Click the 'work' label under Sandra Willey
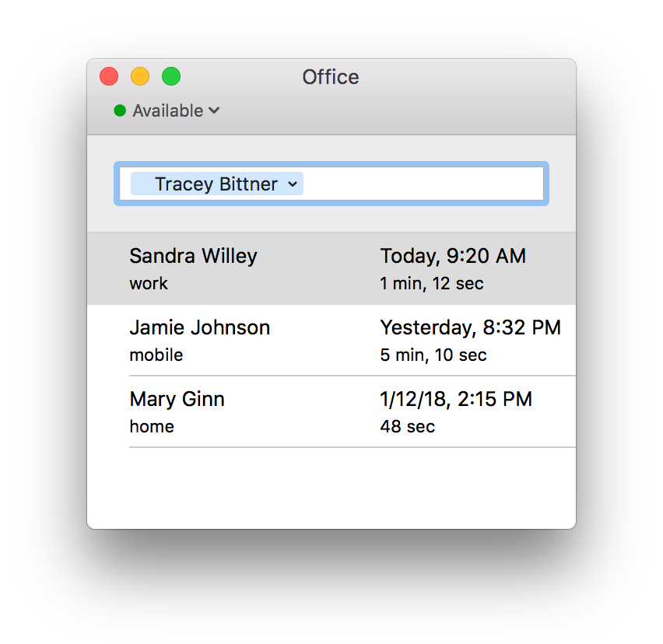Viewport: 663px width, 644px height. [149, 284]
